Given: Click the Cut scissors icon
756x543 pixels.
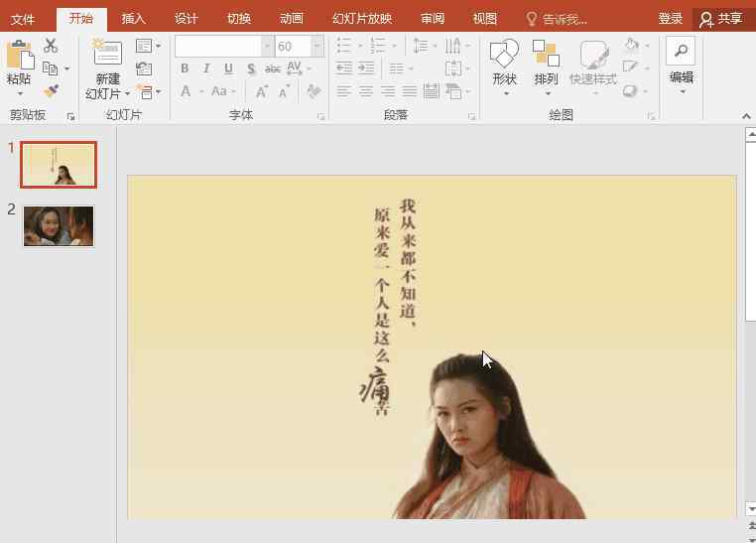Looking at the screenshot, I should (x=51, y=46).
